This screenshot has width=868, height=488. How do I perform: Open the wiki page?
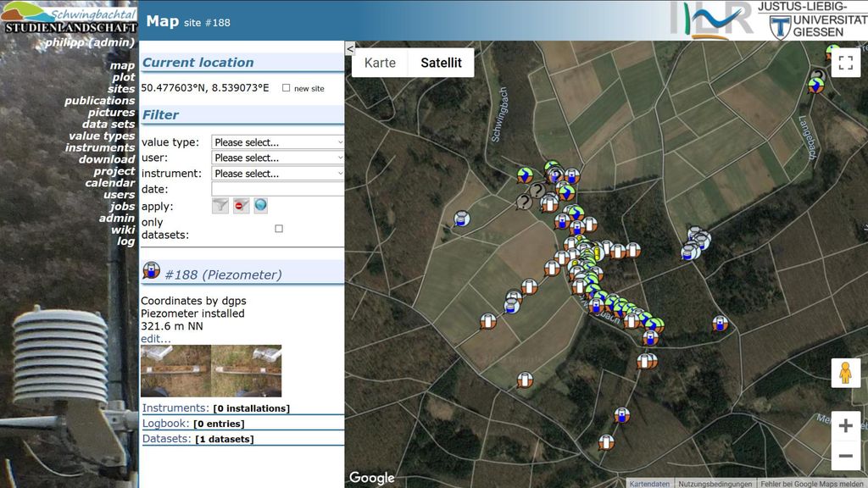[123, 230]
